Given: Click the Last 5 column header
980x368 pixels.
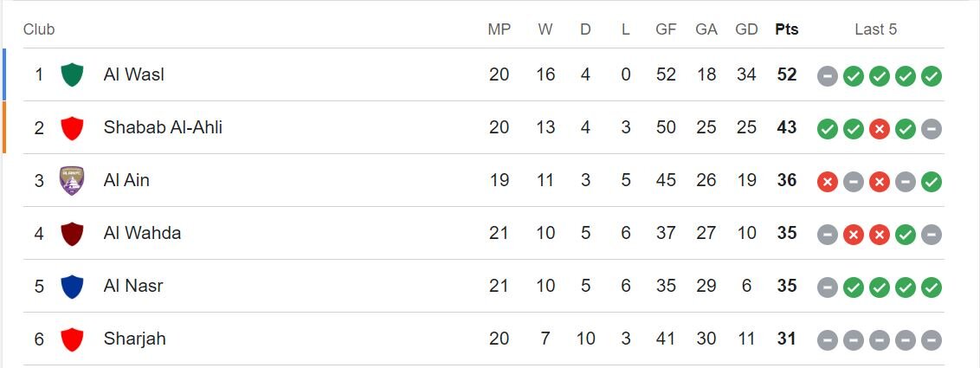Looking at the screenshot, I should [875, 29].
